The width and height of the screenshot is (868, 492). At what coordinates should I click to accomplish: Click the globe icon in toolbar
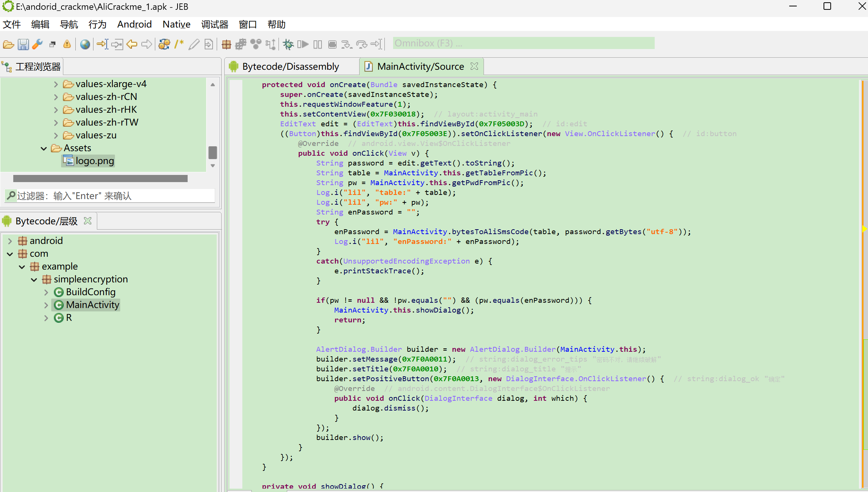click(85, 44)
